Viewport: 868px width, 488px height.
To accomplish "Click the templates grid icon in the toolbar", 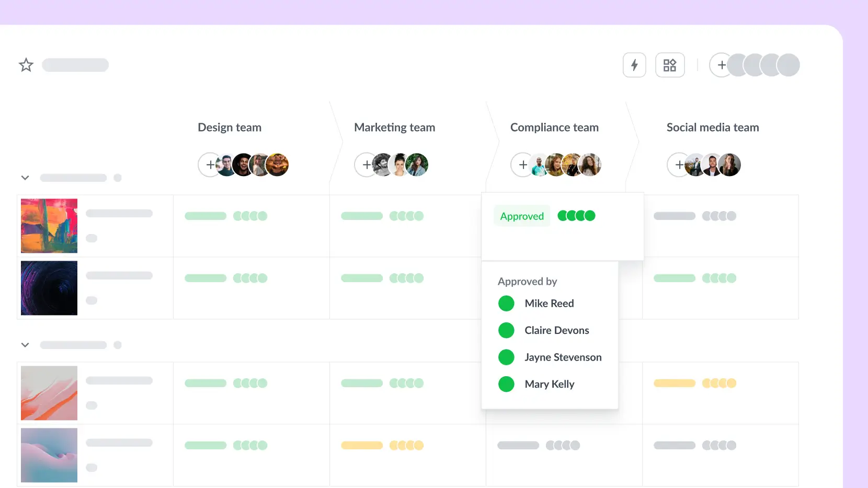I will (670, 65).
